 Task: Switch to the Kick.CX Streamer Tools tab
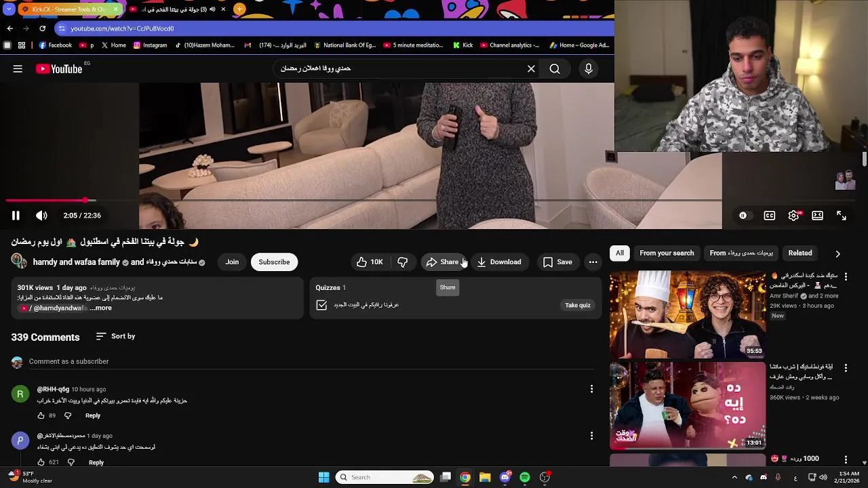coord(70,9)
